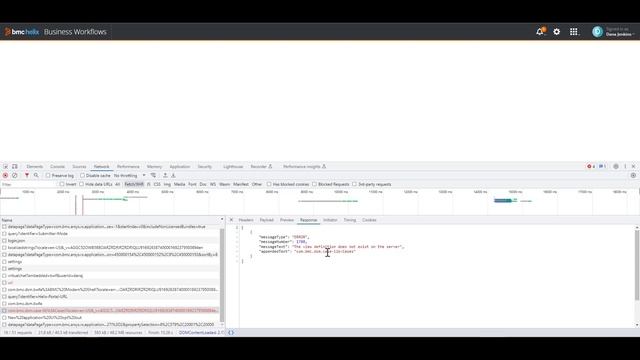
Task: Pretty-print the response with braces icon
Action: [231, 333]
